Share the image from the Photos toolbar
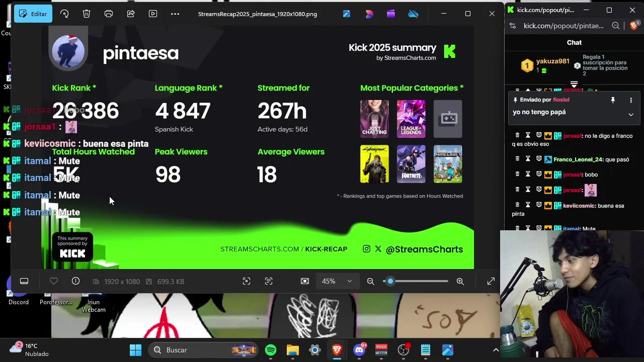The image size is (644, 362). 131,14
